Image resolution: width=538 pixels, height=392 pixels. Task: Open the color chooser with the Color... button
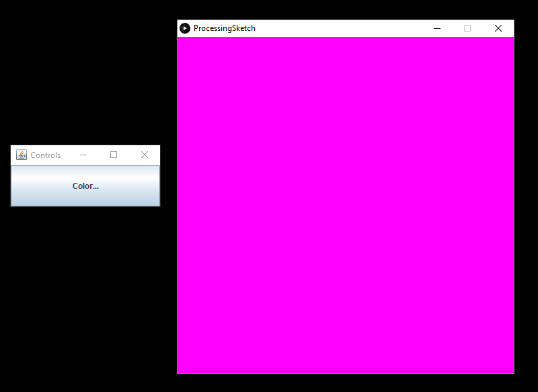click(x=85, y=186)
